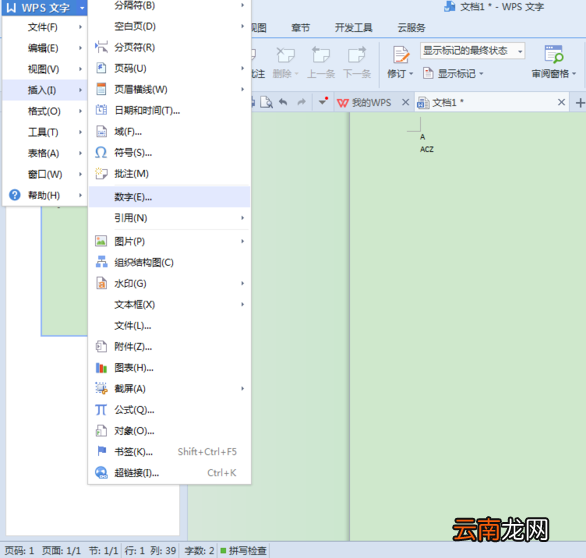Screen dimensions: 586x558
Task: Expand the 空白页(D) submenu
Action: (x=170, y=26)
